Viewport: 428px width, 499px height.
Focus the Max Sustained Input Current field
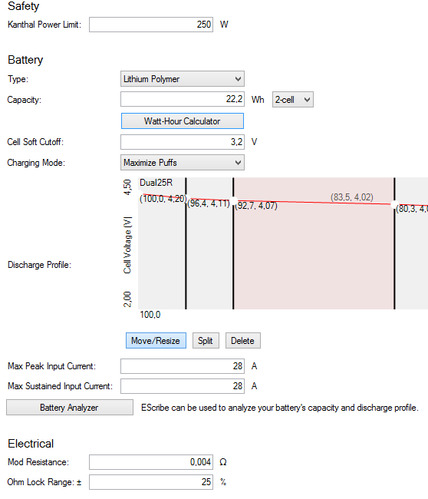tap(182, 386)
